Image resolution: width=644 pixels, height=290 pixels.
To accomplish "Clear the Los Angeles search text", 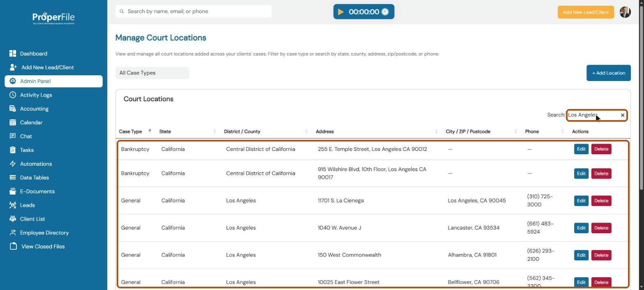I will pyautogui.click(x=623, y=115).
